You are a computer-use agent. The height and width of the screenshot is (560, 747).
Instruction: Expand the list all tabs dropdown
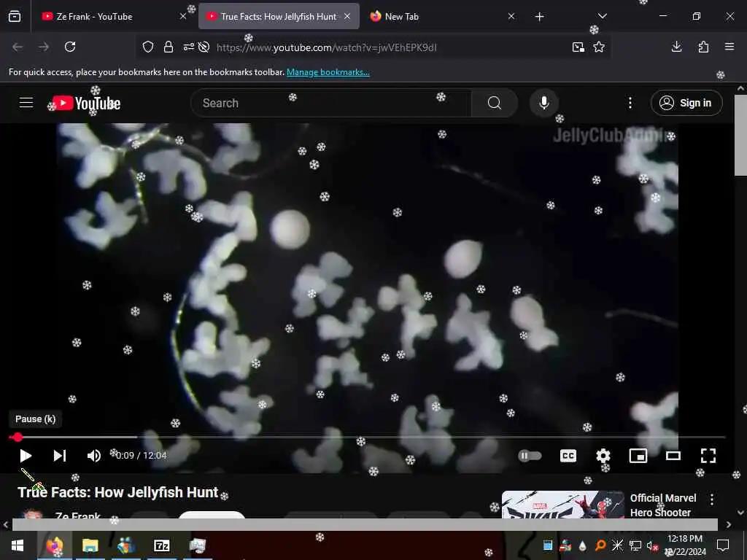pos(602,16)
